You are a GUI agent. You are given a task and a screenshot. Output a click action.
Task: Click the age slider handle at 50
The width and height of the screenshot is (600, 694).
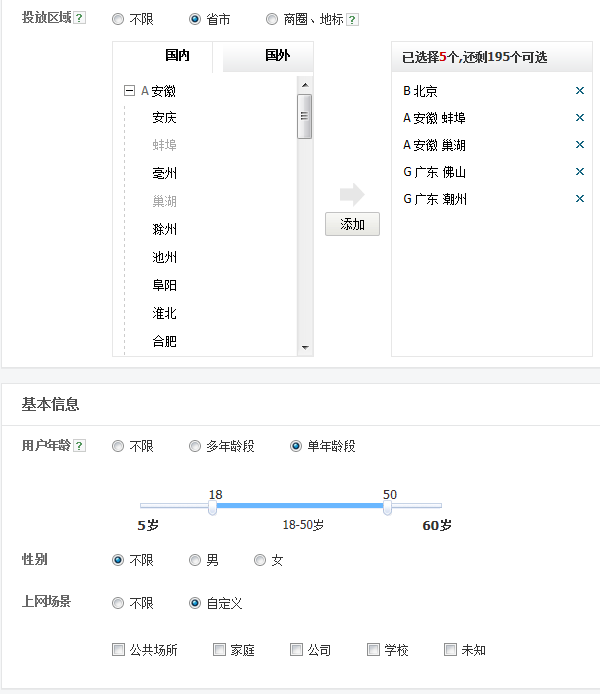click(x=387, y=508)
